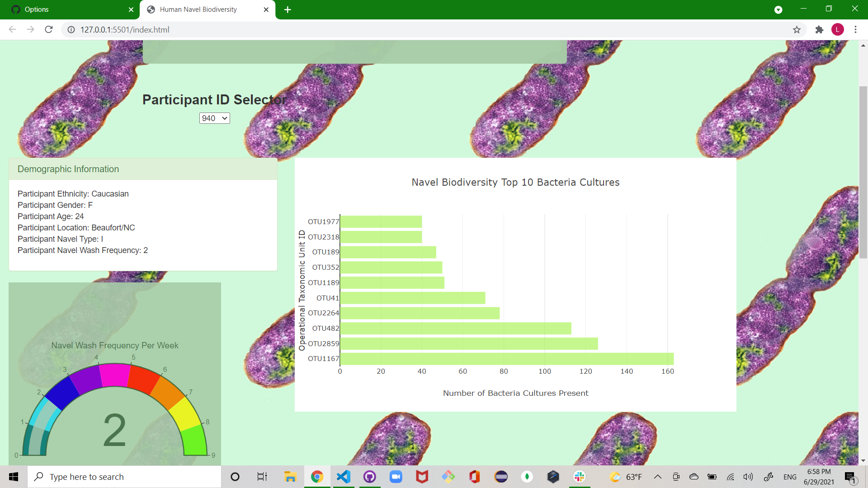Image resolution: width=868 pixels, height=488 pixels.
Task: Open the weather widget showing 63°F
Action: (626, 477)
